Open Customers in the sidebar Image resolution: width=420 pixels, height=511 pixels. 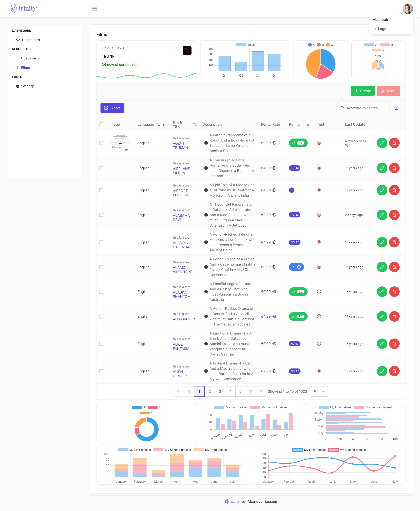click(x=27, y=58)
